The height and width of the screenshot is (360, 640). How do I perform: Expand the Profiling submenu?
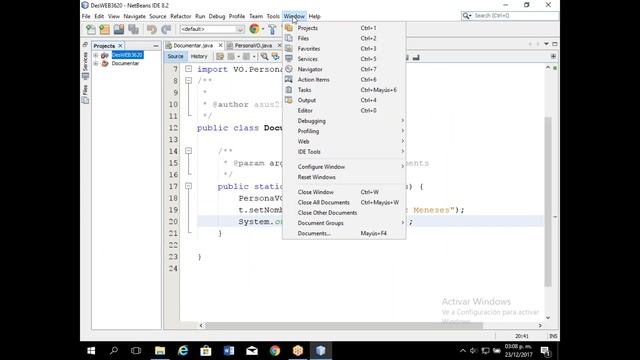344,131
